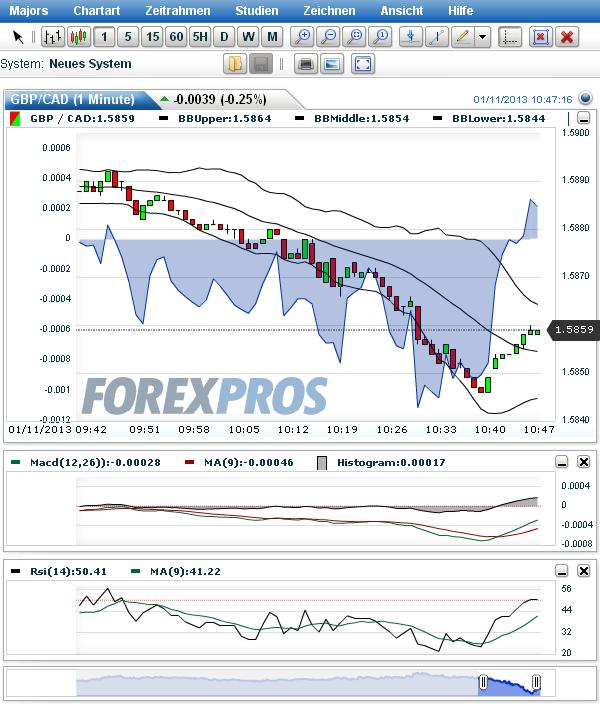The width and height of the screenshot is (600, 709).
Task: Click the BBLower:1.5844 legend entry
Action: coord(489,118)
